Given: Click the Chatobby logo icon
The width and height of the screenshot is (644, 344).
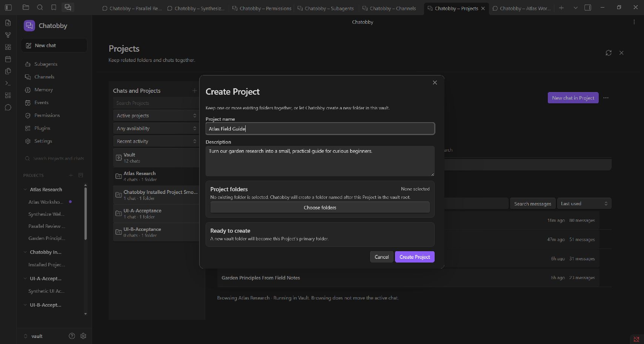Looking at the screenshot, I should click(x=29, y=26).
